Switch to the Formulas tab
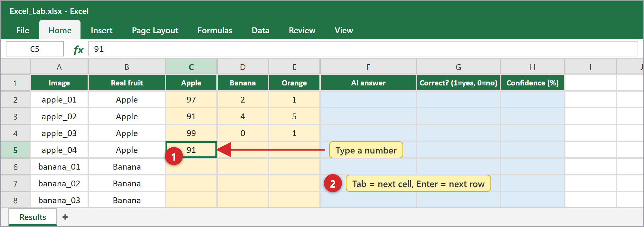This screenshot has width=644, height=227. point(215,30)
